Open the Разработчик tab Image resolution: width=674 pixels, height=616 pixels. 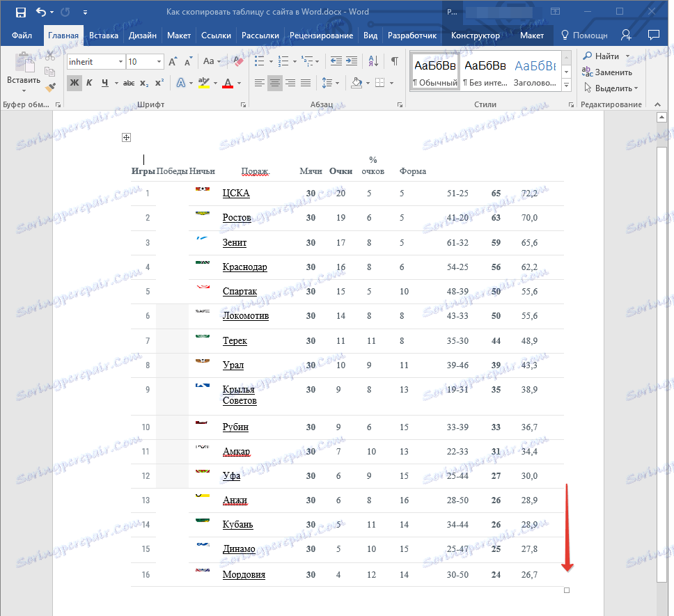(412, 35)
